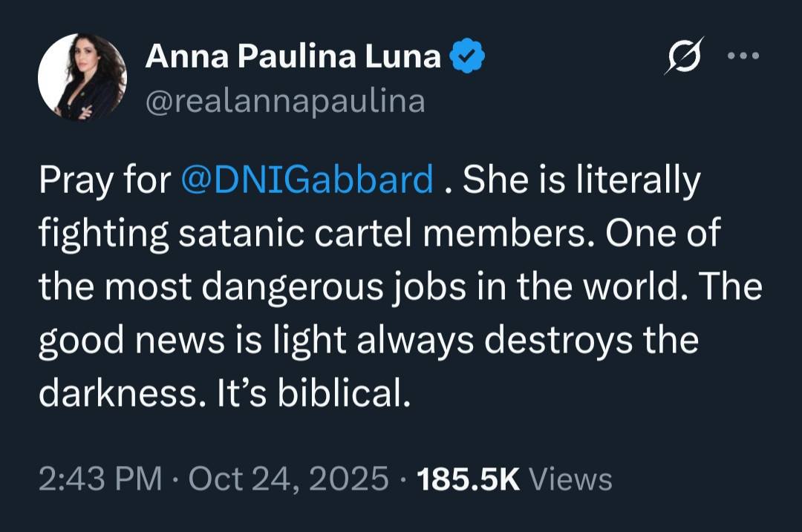This screenshot has width=802, height=532.
Task: Open Anna Paulina Luna's profile picture
Action: click(82, 76)
